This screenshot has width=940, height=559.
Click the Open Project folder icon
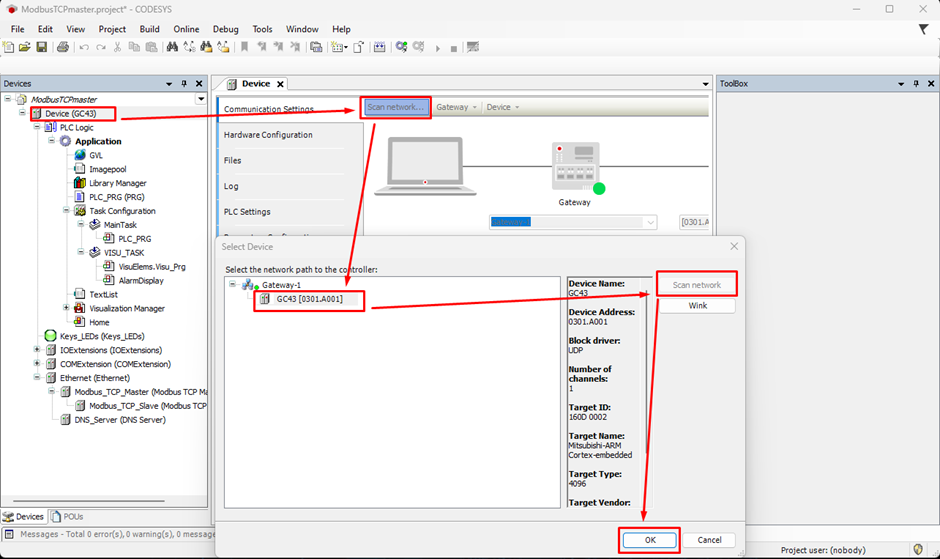pos(25,47)
